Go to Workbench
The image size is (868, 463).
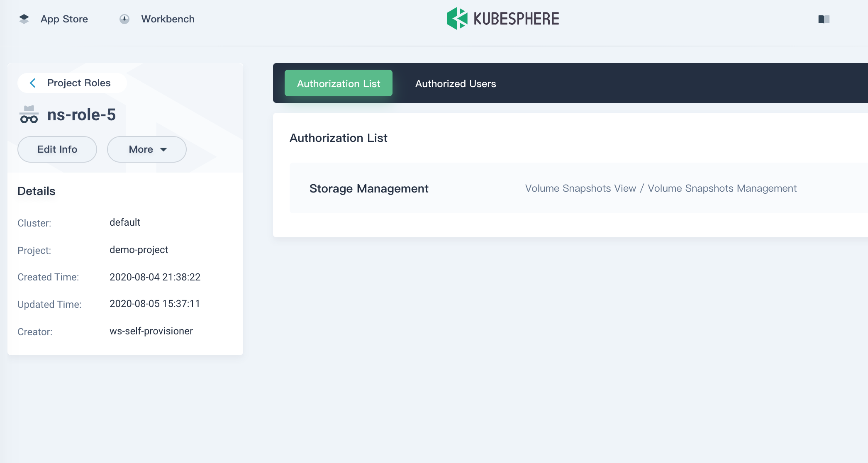[x=168, y=19]
